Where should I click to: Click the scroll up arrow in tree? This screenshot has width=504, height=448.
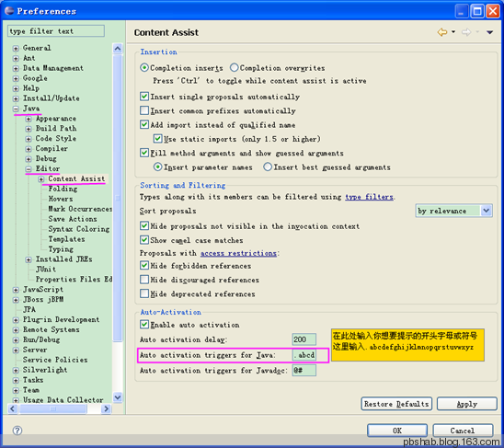coord(118,49)
